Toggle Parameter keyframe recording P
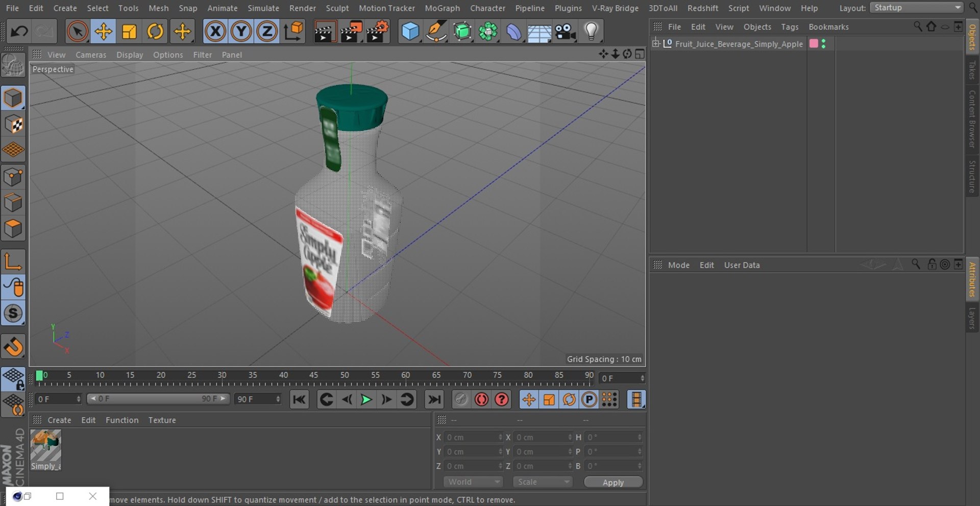The height and width of the screenshot is (506, 980). click(x=589, y=400)
